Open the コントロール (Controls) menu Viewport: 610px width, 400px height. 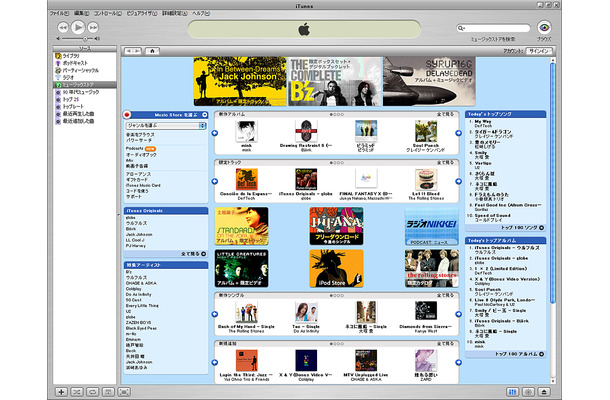click(108, 13)
